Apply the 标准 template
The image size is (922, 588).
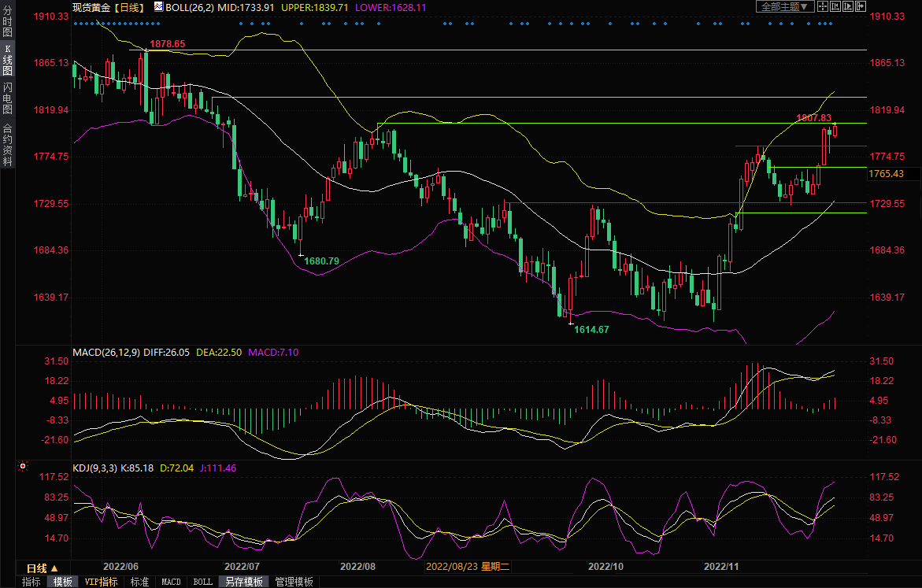coord(139,582)
